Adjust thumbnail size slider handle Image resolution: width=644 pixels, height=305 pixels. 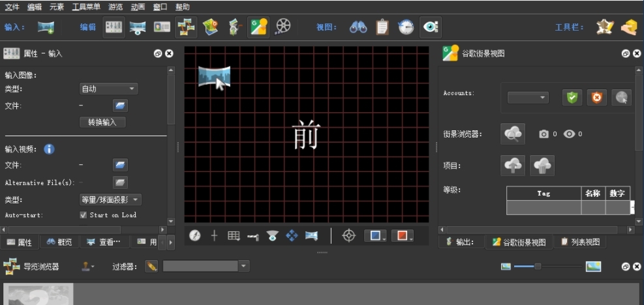pyautogui.click(x=537, y=267)
